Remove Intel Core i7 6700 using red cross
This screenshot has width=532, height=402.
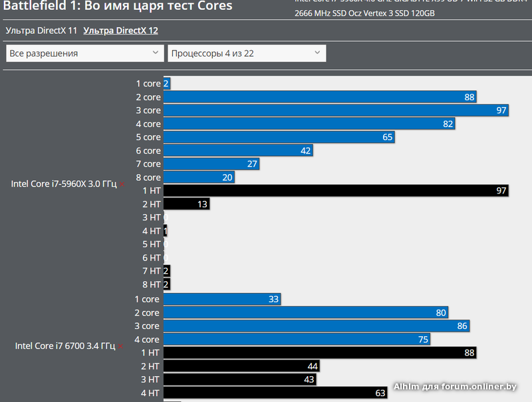click(x=121, y=347)
